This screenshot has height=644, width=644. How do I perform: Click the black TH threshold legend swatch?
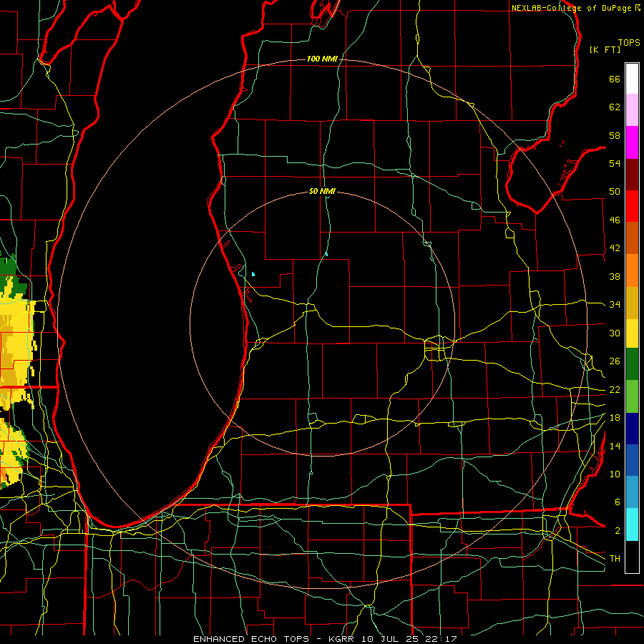click(x=632, y=557)
